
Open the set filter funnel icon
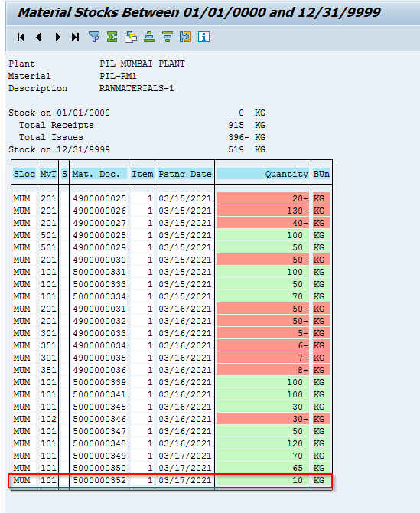(94, 37)
